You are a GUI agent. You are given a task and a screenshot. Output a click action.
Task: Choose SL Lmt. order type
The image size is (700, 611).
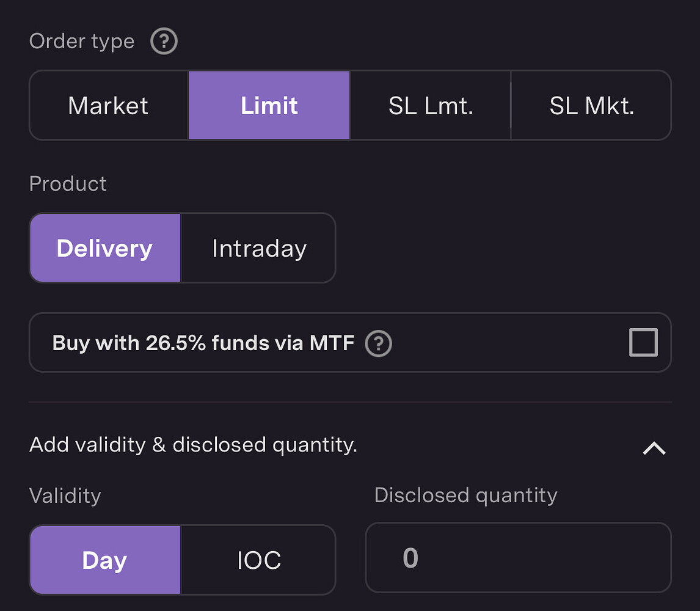click(x=430, y=105)
